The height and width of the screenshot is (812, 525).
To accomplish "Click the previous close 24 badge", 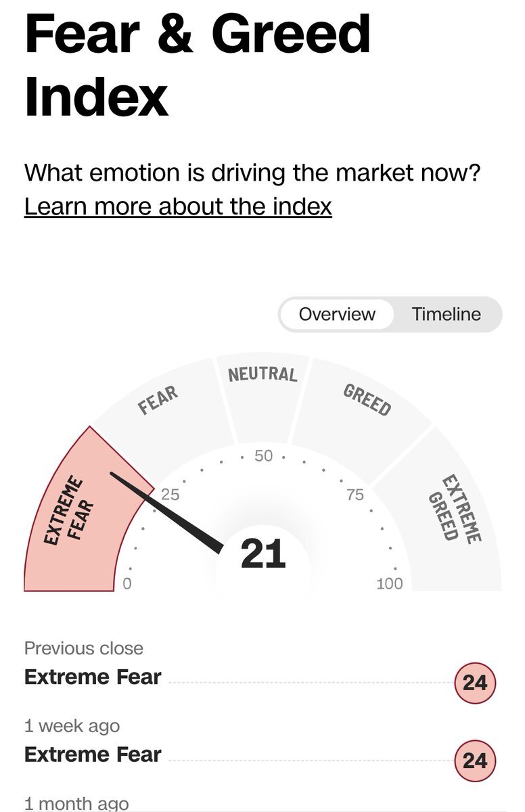I will click(x=475, y=683).
